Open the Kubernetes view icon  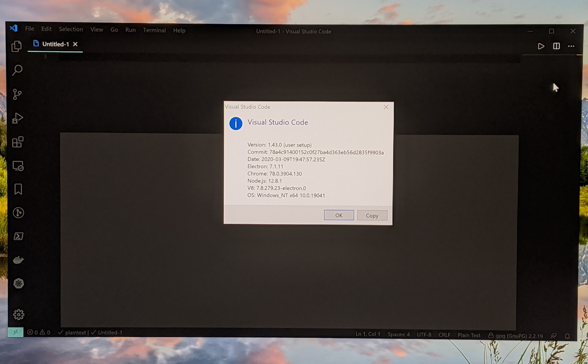coord(19,284)
